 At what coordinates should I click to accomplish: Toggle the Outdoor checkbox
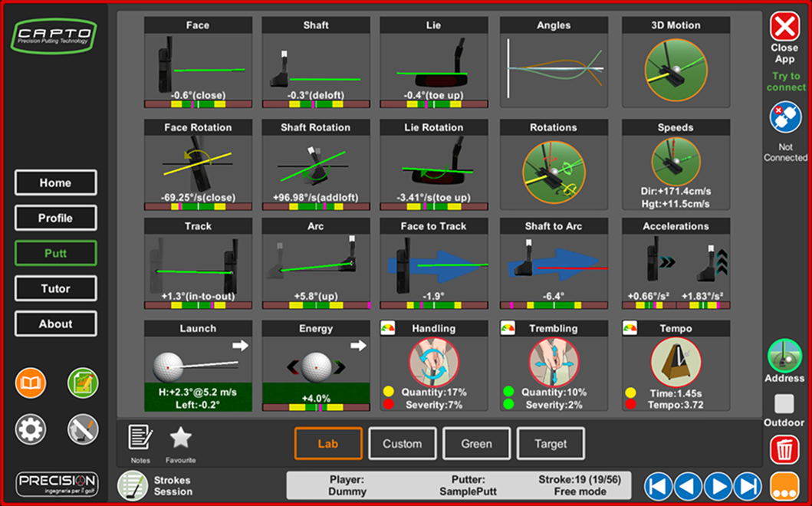tap(784, 404)
